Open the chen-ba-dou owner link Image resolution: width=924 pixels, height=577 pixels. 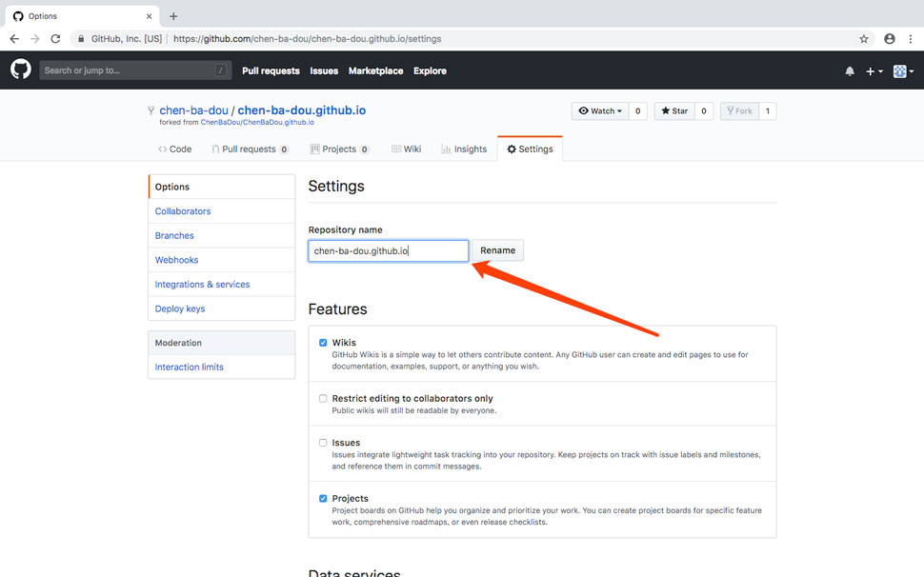(193, 110)
